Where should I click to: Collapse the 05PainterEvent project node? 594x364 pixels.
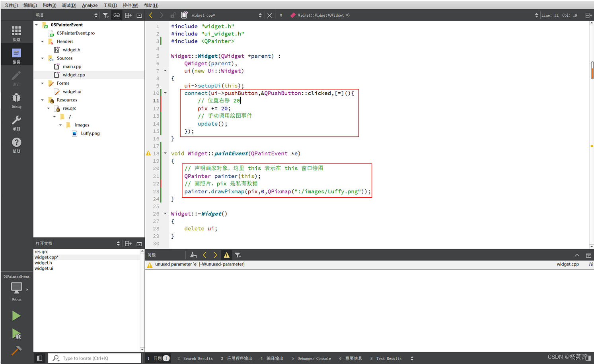click(x=37, y=25)
